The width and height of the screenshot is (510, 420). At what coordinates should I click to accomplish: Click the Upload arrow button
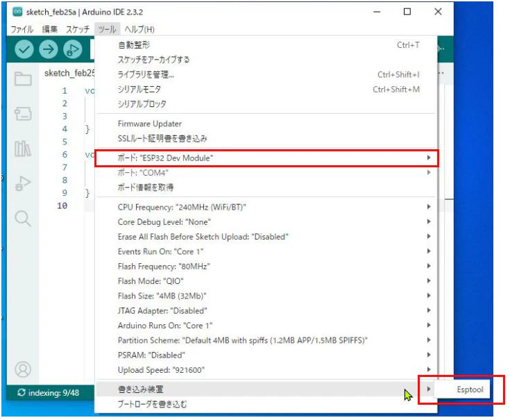[48, 49]
